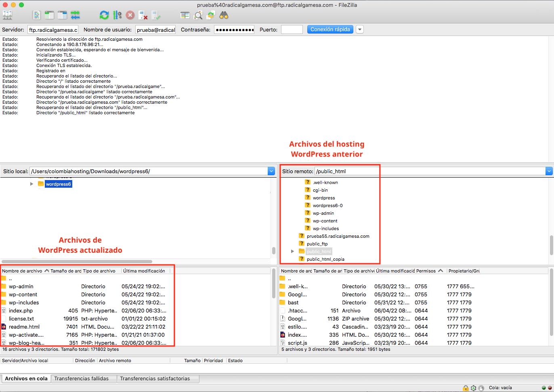Click the wordpress6 folder icon
The image size is (554, 392).
point(41,184)
